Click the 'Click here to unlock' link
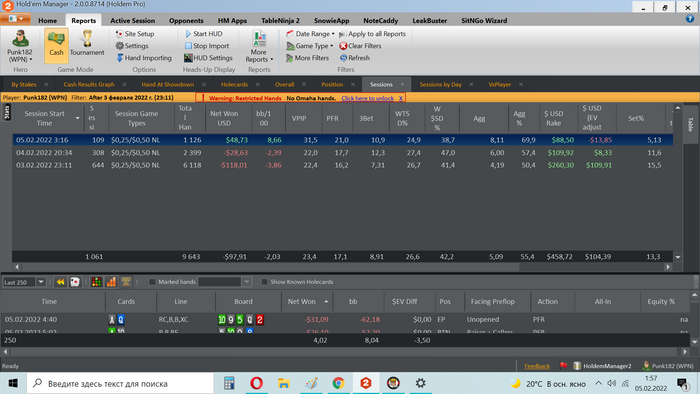 (367, 98)
